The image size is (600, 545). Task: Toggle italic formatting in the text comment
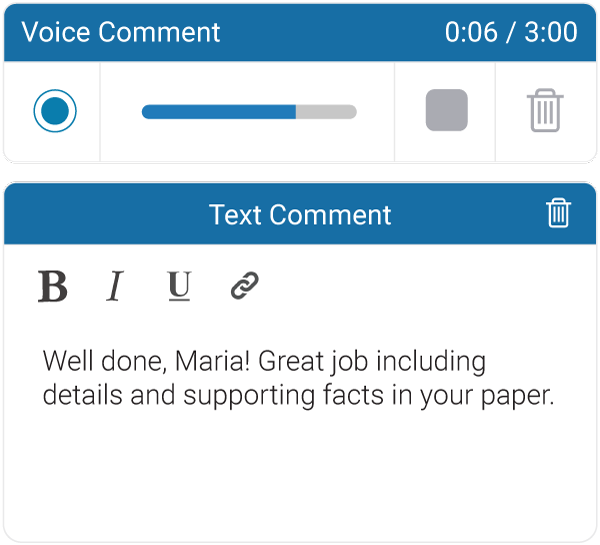[x=115, y=286]
